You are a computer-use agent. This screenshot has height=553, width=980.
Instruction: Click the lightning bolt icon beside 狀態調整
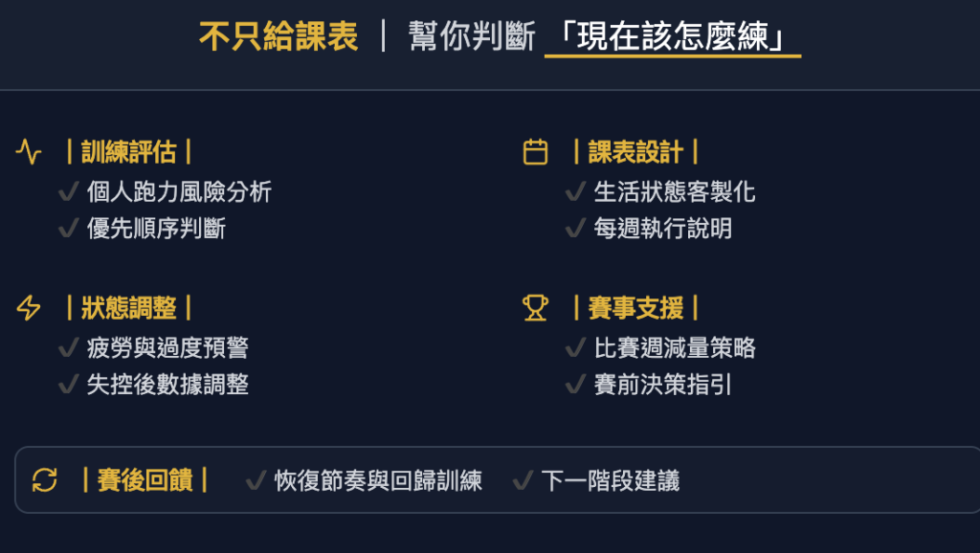29,308
